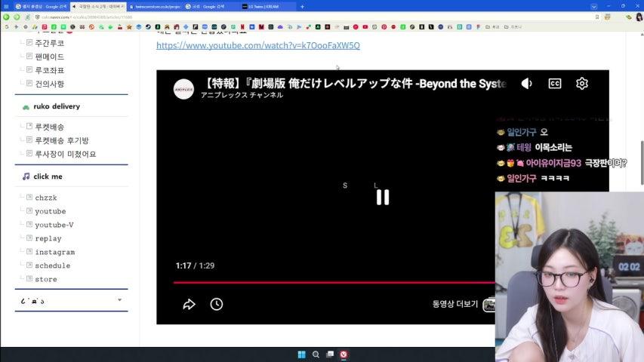Click the red video progress bar
644x362 pixels.
pyautogui.click(x=334, y=282)
